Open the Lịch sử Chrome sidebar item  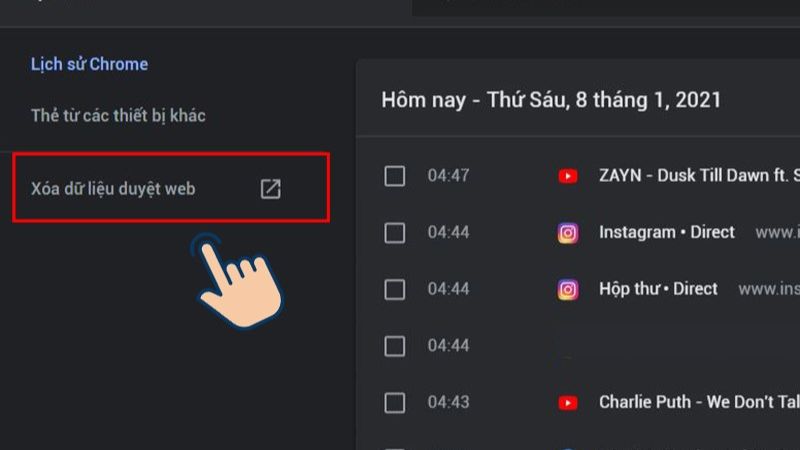89,64
